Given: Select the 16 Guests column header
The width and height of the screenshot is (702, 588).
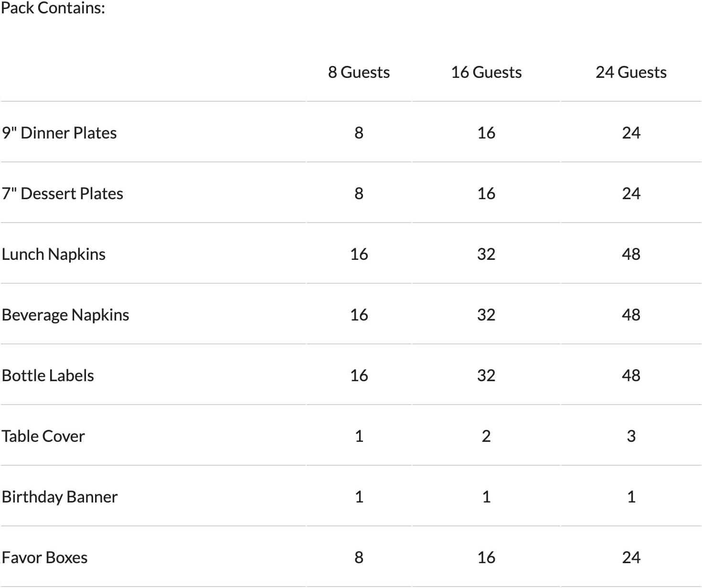Looking at the screenshot, I should (486, 72).
